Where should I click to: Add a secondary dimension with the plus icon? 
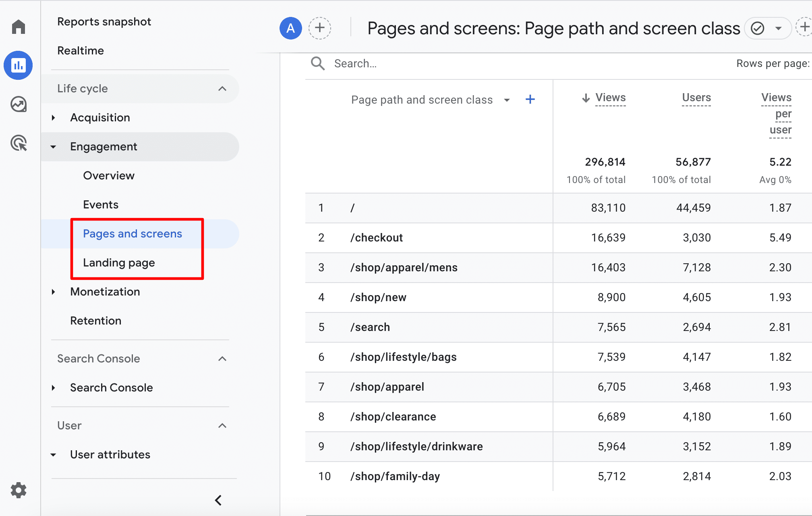[530, 99]
